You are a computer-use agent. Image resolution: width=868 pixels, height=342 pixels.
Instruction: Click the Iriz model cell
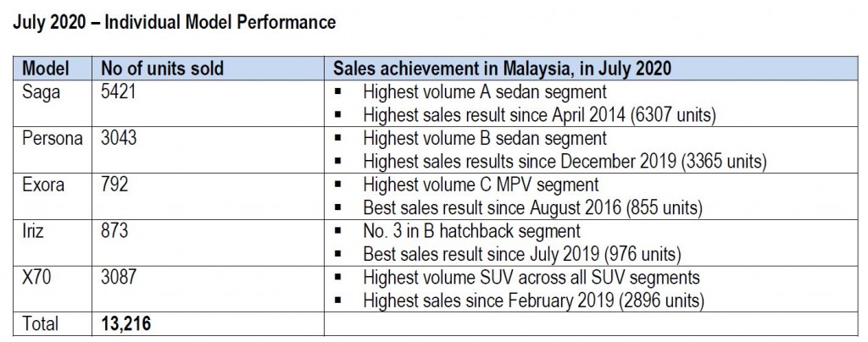53,243
